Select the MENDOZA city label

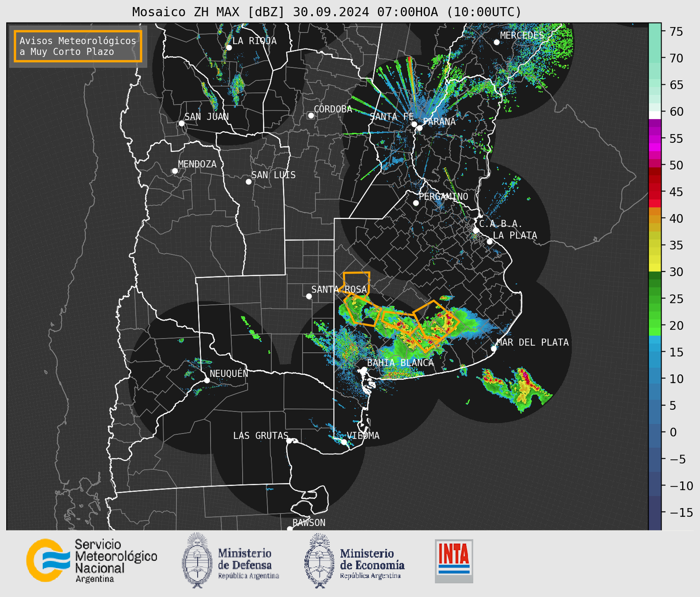[197, 164]
